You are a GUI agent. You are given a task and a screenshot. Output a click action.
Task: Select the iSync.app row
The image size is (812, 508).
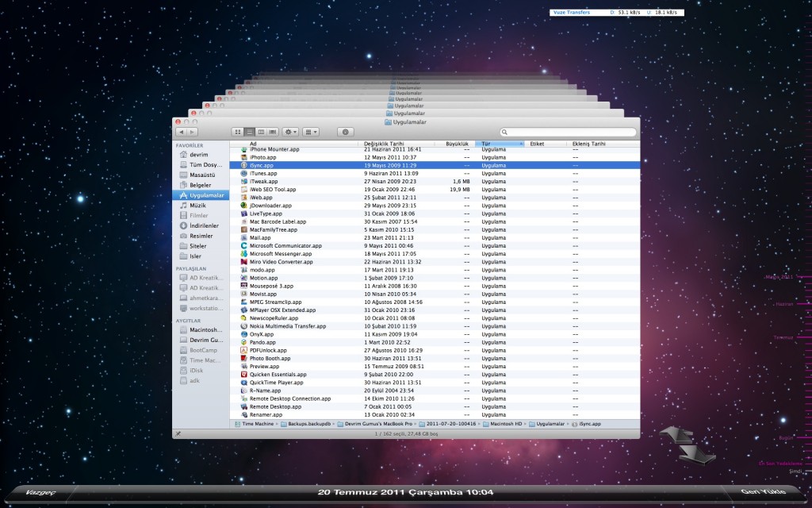[x=435, y=165]
